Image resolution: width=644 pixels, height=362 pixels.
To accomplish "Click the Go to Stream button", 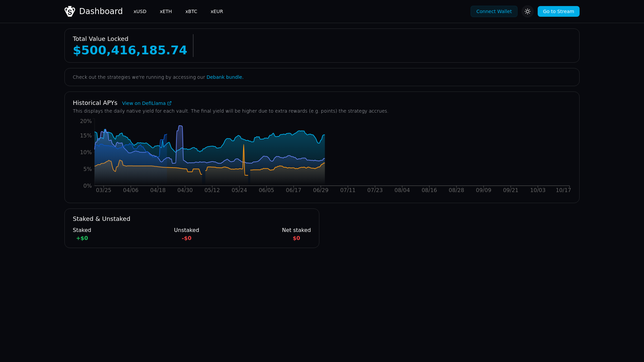I will [558, 11].
